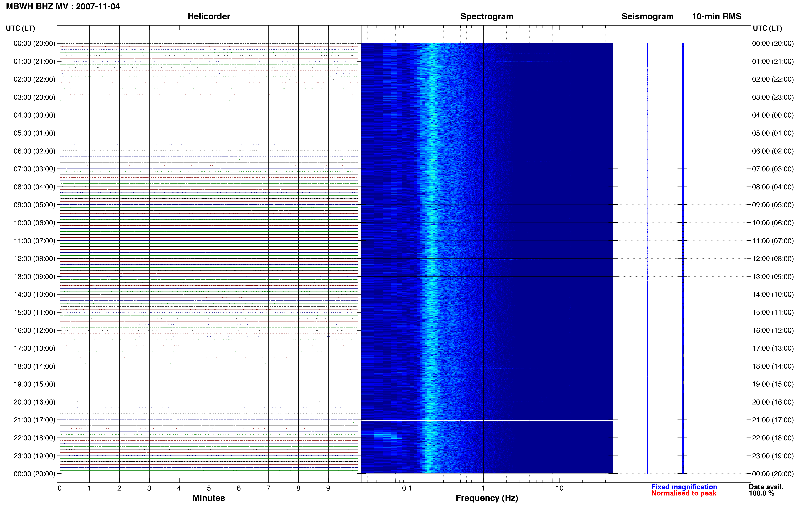The image size is (812, 508).
Task: Click the Seismogram panel heading
Action: coord(648,16)
